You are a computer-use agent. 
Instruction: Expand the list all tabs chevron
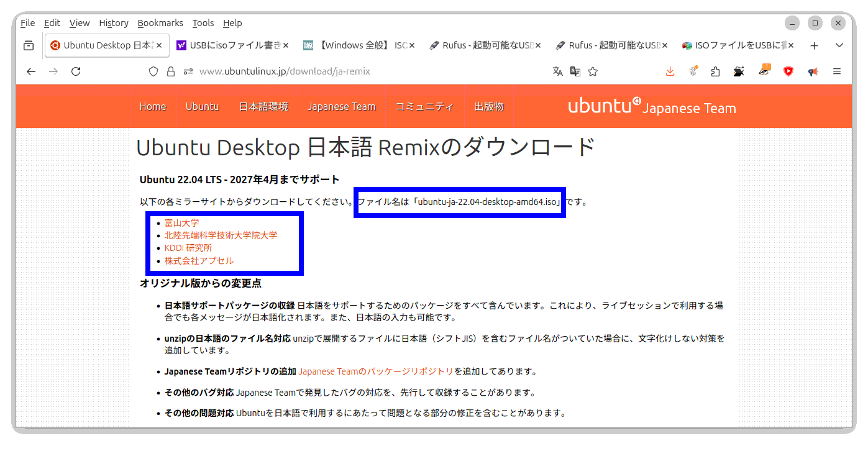coord(839,45)
